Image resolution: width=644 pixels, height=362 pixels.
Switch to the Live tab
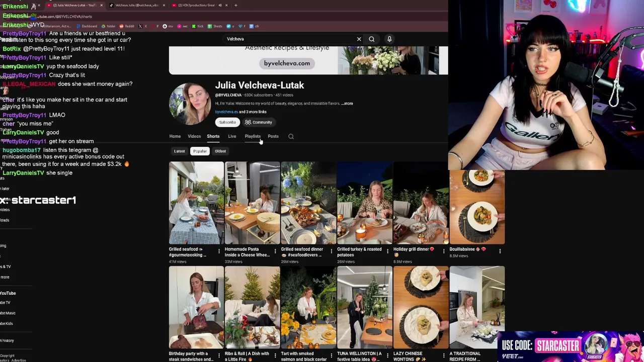point(232,136)
